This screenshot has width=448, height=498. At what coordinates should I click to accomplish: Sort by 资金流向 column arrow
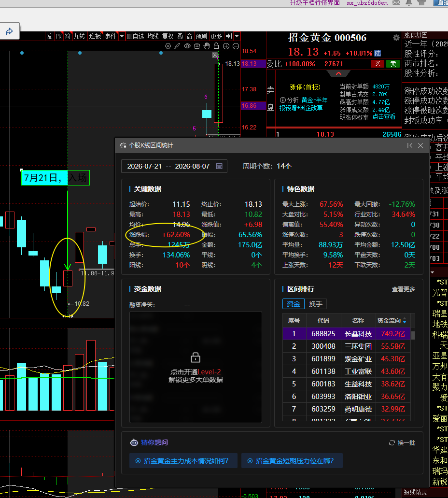tap(405, 321)
